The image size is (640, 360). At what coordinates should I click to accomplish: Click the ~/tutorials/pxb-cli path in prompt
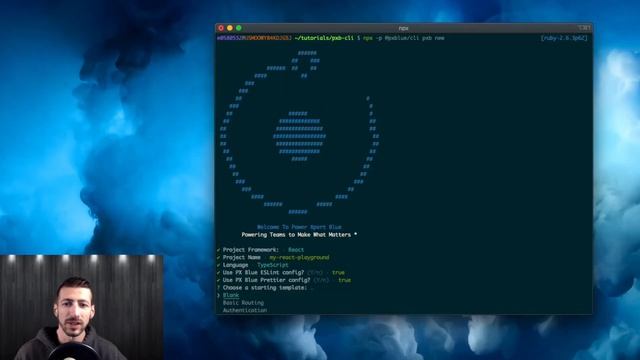(x=324, y=38)
